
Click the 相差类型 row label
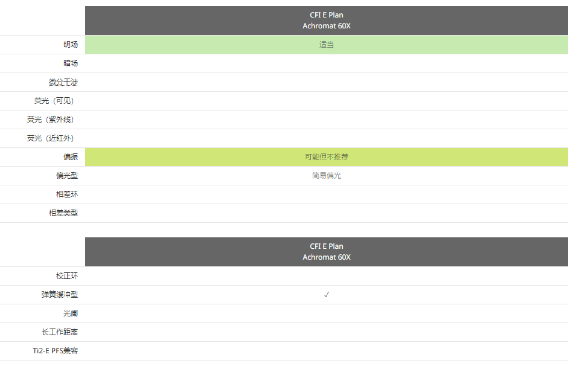[x=63, y=213]
